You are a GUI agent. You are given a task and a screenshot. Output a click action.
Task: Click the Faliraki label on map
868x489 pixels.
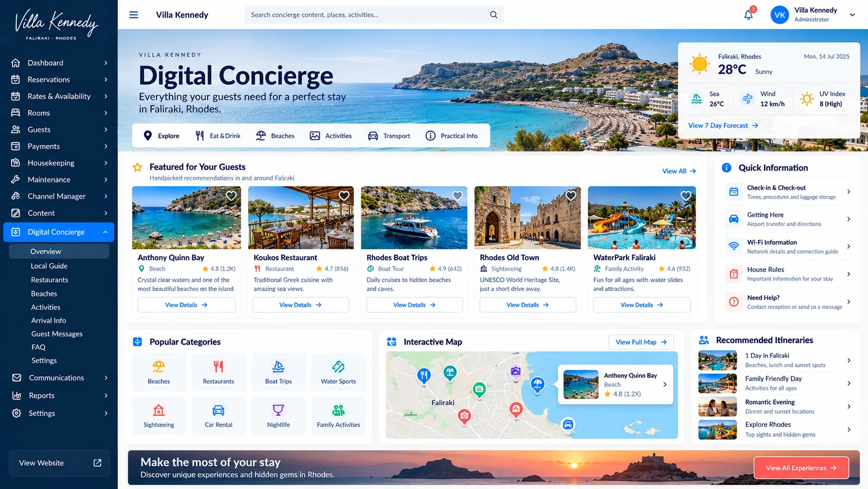(x=443, y=402)
